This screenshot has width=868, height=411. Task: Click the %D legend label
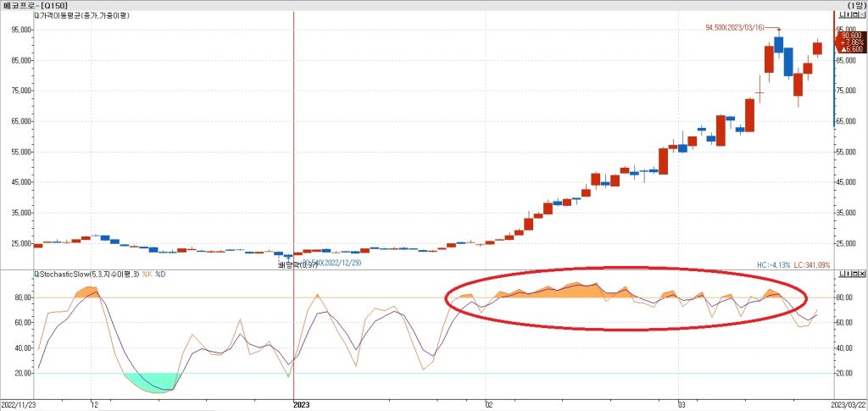pos(159,273)
